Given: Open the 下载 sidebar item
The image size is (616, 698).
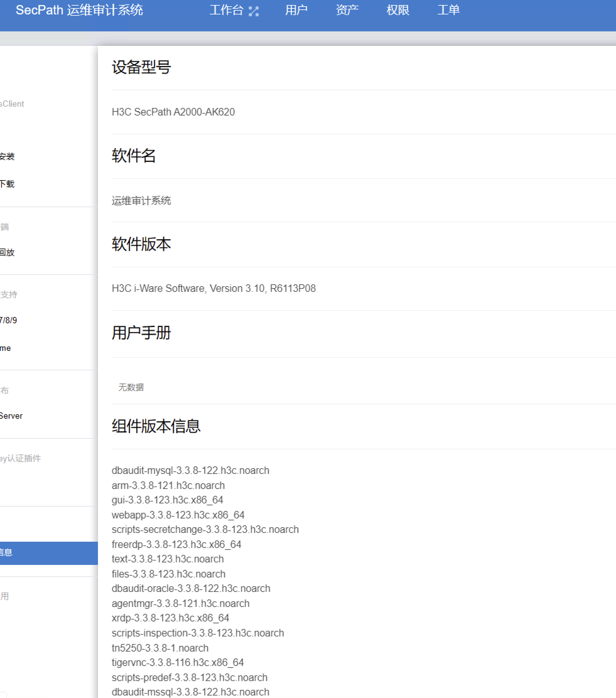Looking at the screenshot, I should [x=8, y=185].
